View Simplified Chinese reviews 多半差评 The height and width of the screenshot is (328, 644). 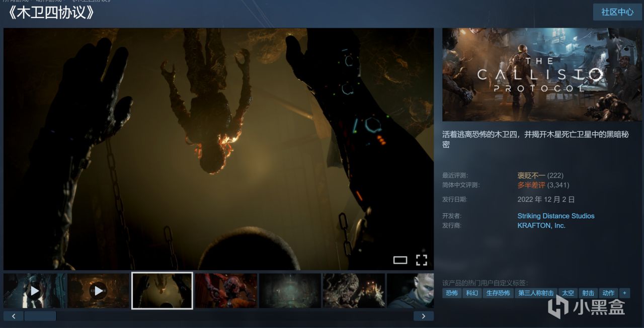click(531, 185)
